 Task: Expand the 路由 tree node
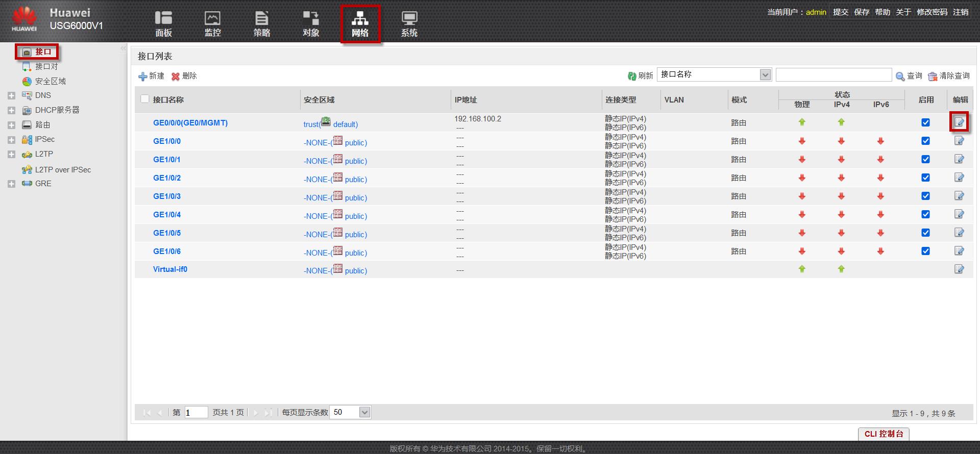coord(11,125)
